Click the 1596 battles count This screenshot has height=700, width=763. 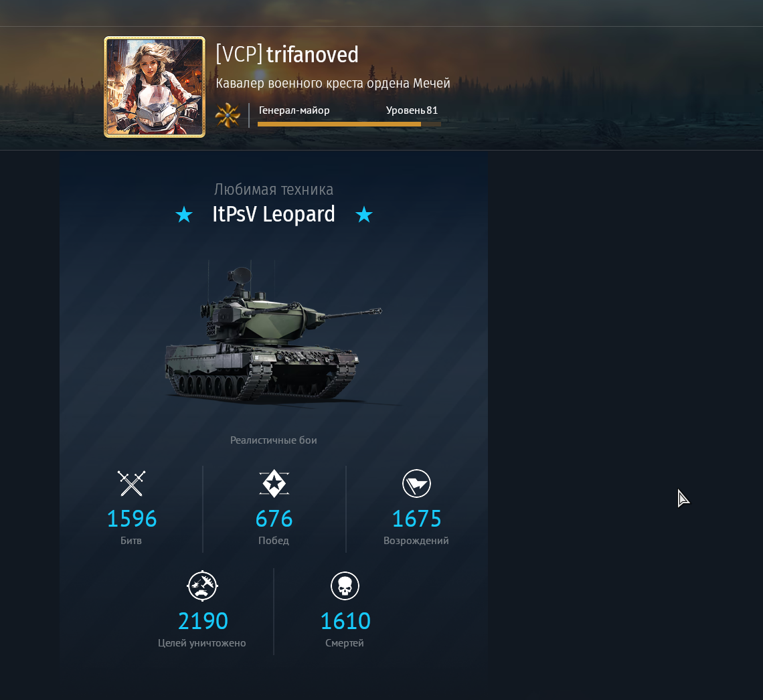tap(132, 519)
